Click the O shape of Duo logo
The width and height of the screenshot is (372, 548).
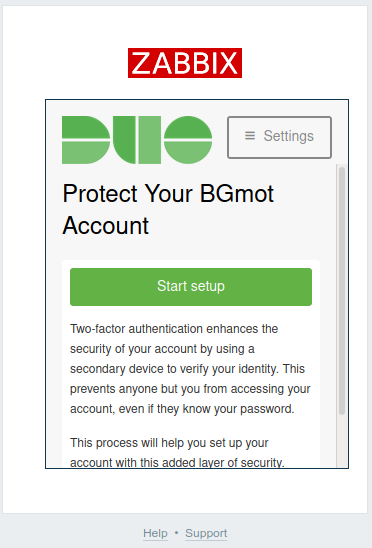tap(188, 140)
